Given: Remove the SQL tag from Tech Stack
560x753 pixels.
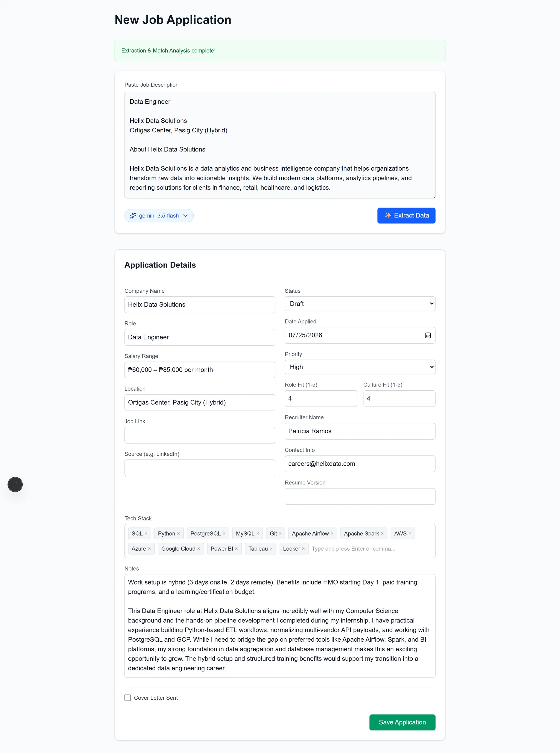Looking at the screenshot, I should (146, 534).
